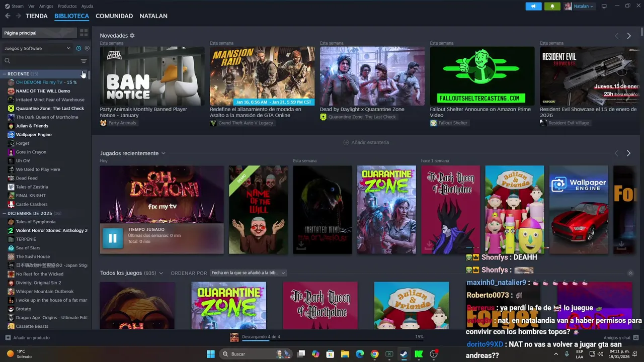The image size is (644, 362).
Task: Click the Página principal button
Action: [39, 33]
